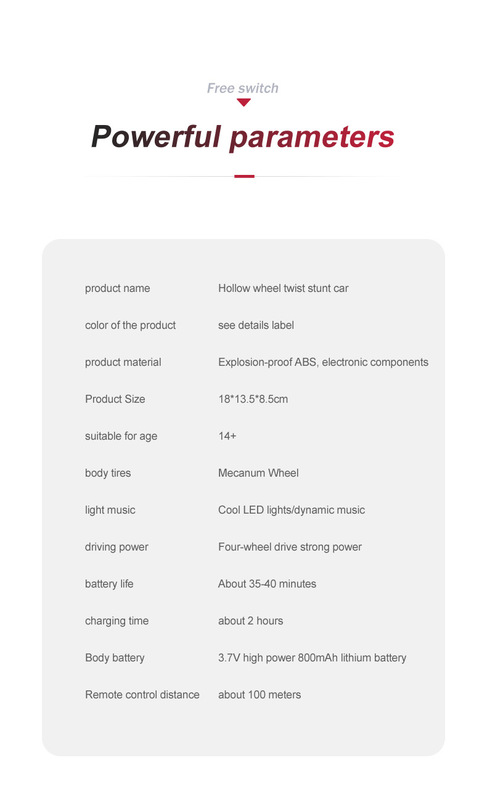Select the 'Remote control distance' label
This screenshot has height=800, width=487.
coord(142,694)
